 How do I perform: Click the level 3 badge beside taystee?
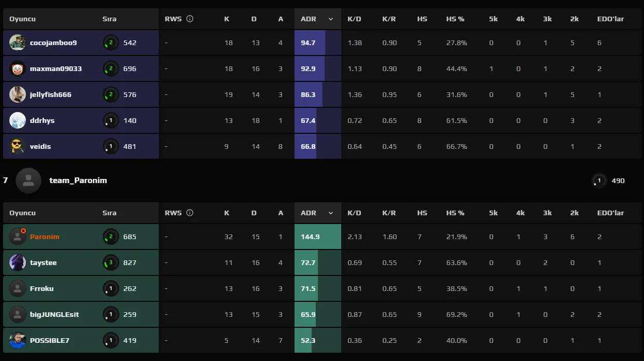pos(110,262)
